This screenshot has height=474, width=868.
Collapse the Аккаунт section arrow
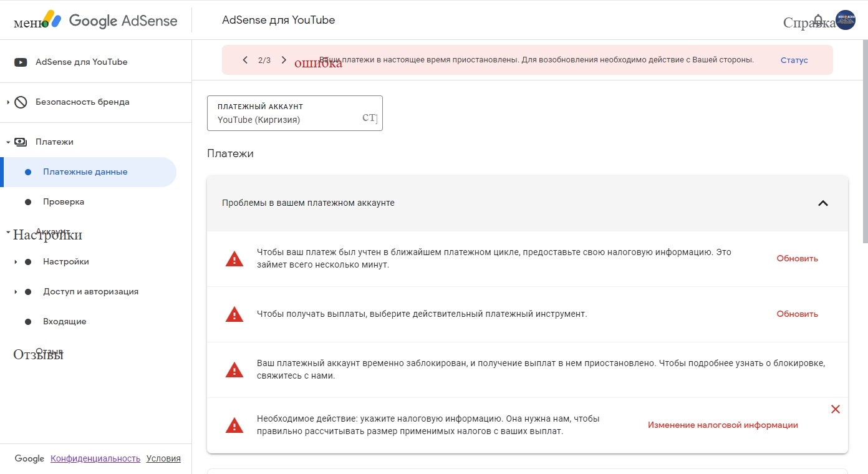[x=8, y=232]
